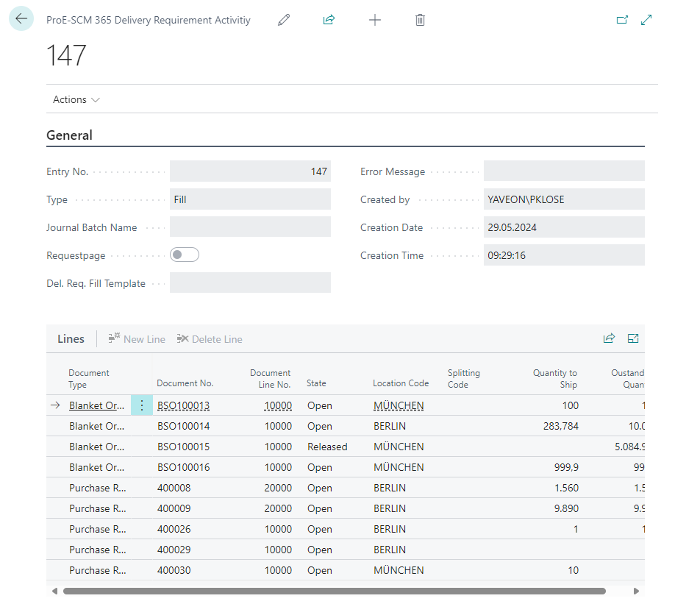Sort by Document No. column header
Screen dimensions: 700x604
click(185, 383)
